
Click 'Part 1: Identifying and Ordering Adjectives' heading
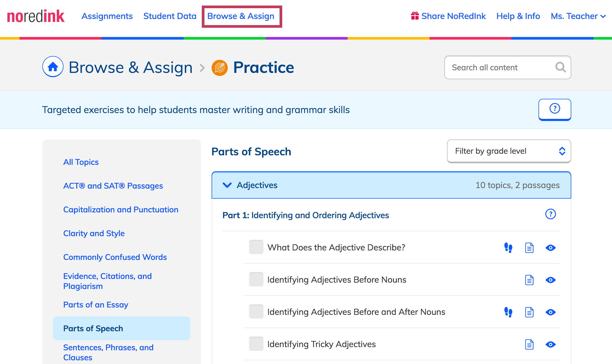(306, 215)
